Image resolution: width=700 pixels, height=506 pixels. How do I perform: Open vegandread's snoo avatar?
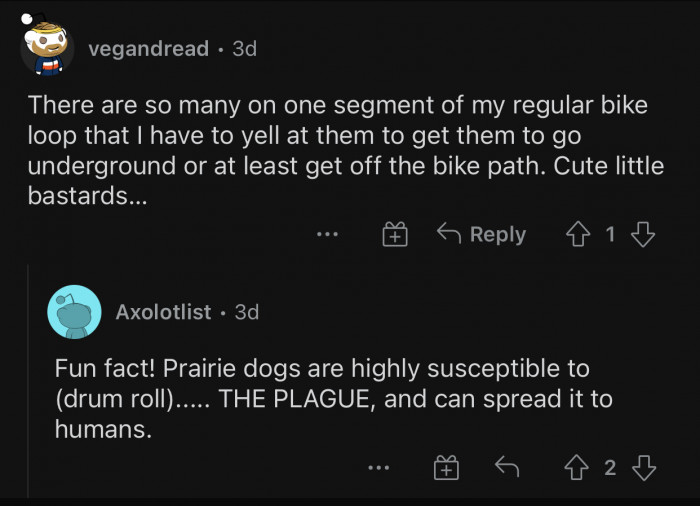[x=45, y=47]
